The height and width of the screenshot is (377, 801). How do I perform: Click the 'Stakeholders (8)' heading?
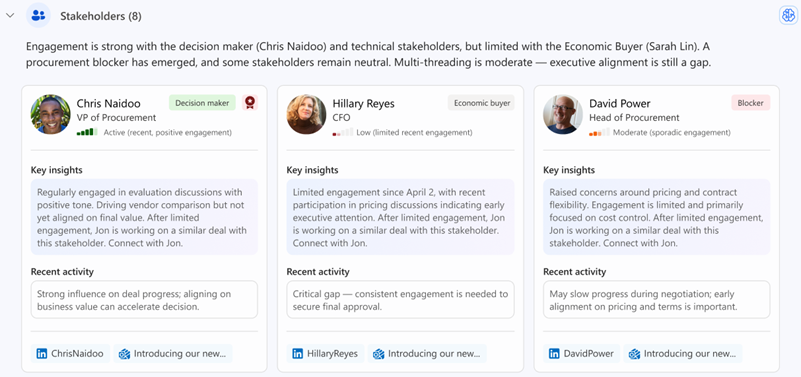(101, 16)
